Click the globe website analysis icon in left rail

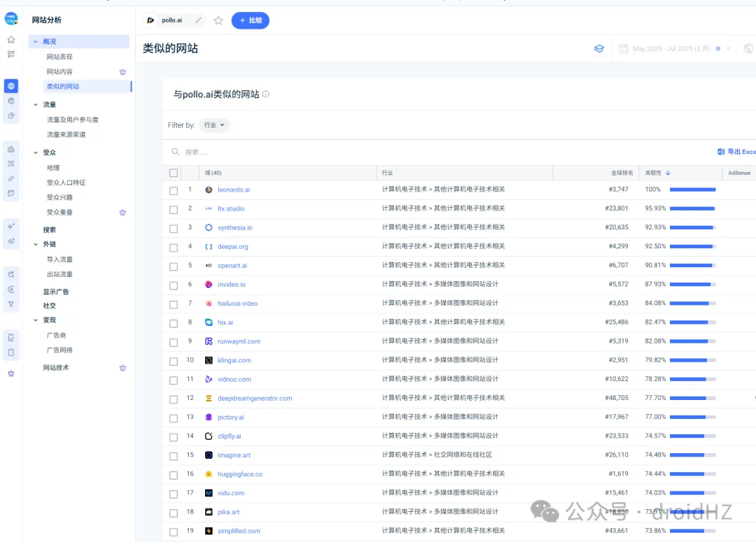click(x=11, y=86)
